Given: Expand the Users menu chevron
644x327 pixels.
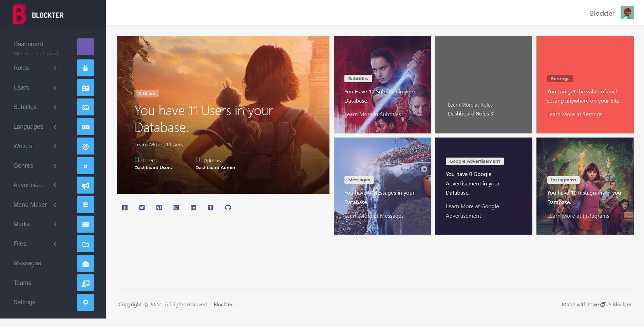Looking at the screenshot, I should click(55, 88).
